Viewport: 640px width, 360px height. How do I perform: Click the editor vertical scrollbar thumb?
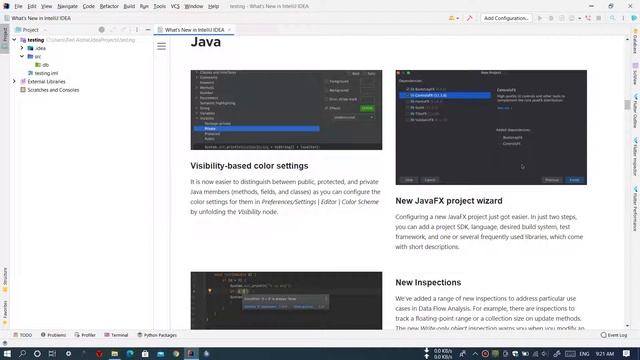627,104
